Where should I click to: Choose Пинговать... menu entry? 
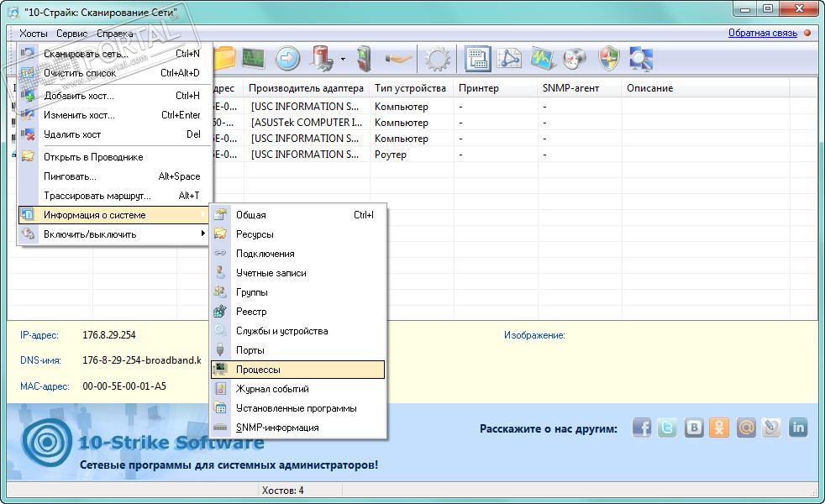[115, 176]
